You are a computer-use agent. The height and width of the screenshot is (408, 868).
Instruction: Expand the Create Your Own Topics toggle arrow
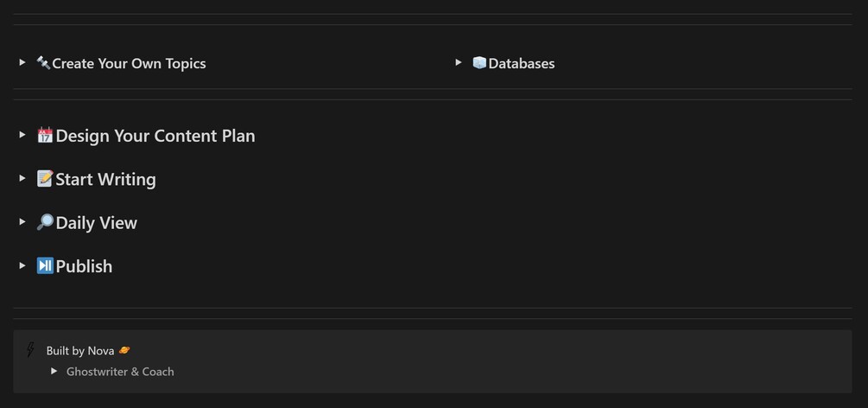[x=22, y=62]
